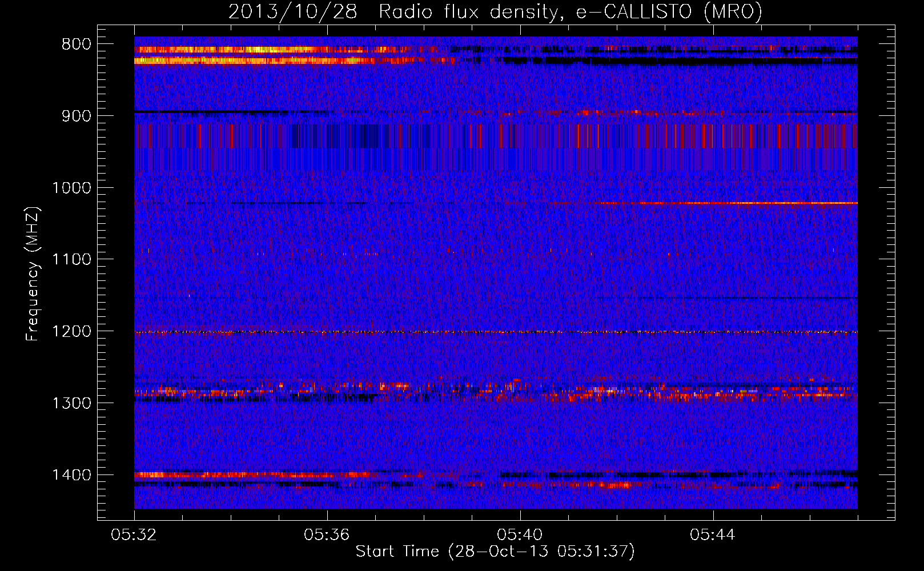
Task: Select the '1100' frequency axis label
Action: click(71, 260)
